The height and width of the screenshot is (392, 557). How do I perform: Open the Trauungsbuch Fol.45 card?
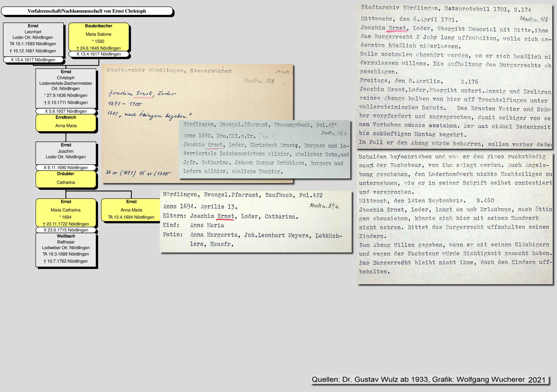pos(265,149)
